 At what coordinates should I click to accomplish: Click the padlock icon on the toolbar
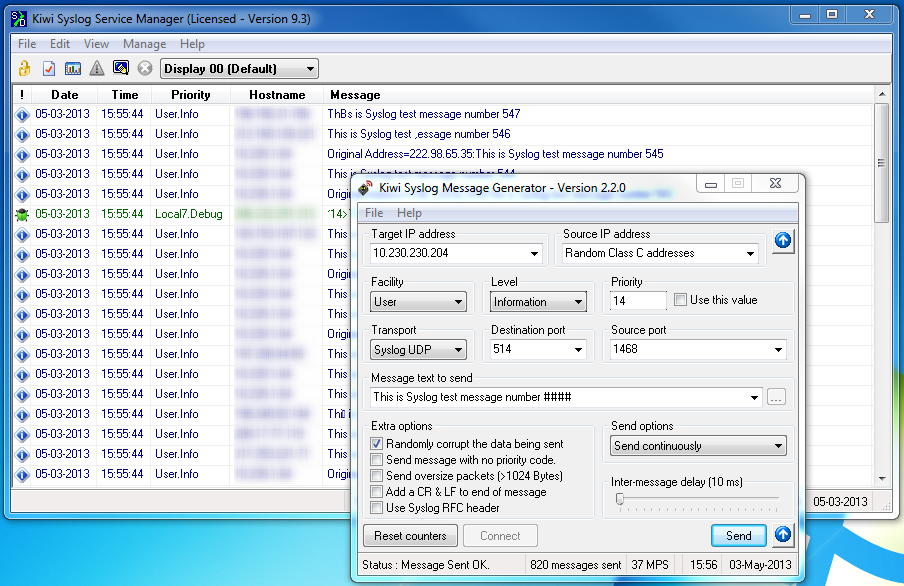24,68
